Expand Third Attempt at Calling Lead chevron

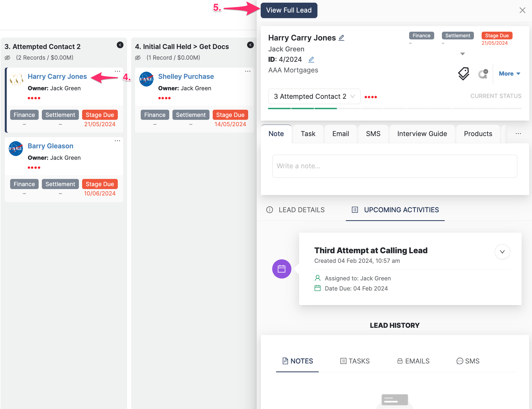tap(502, 252)
